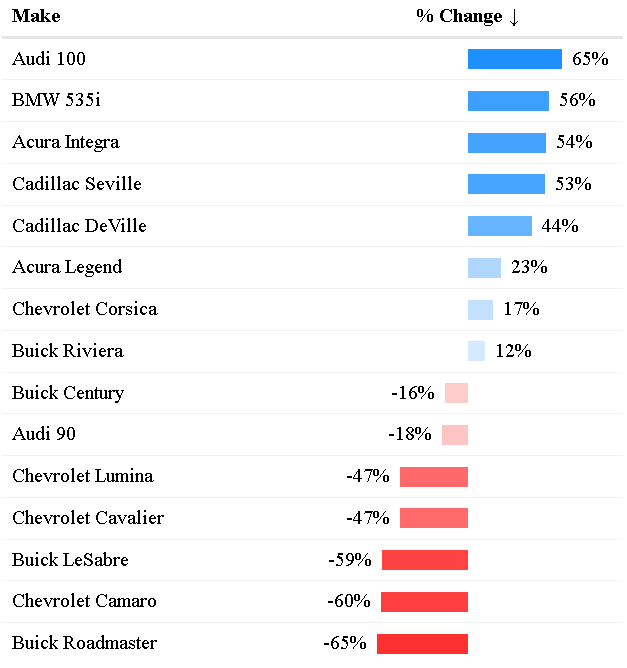
Task: Select the Audi 90 row label
Action: click(x=44, y=434)
